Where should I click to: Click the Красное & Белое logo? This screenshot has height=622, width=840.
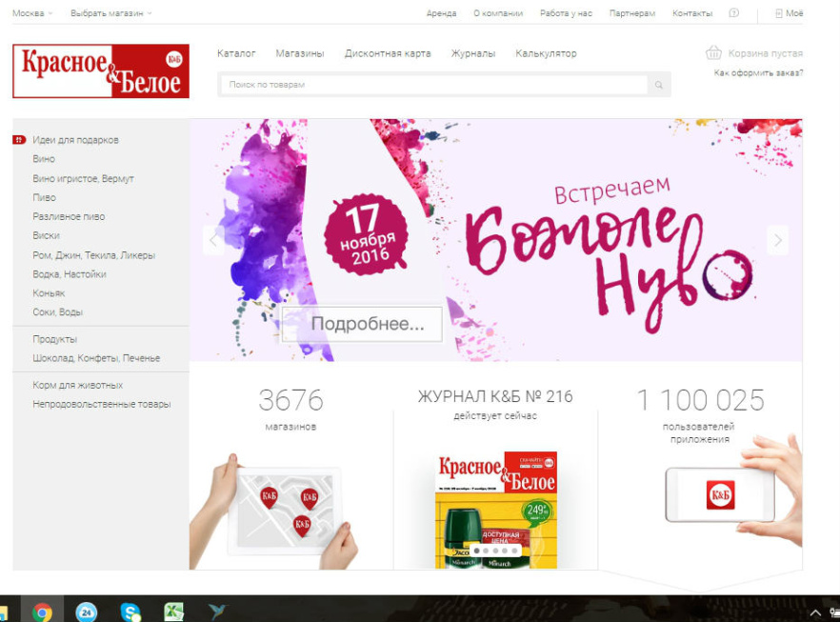101,71
